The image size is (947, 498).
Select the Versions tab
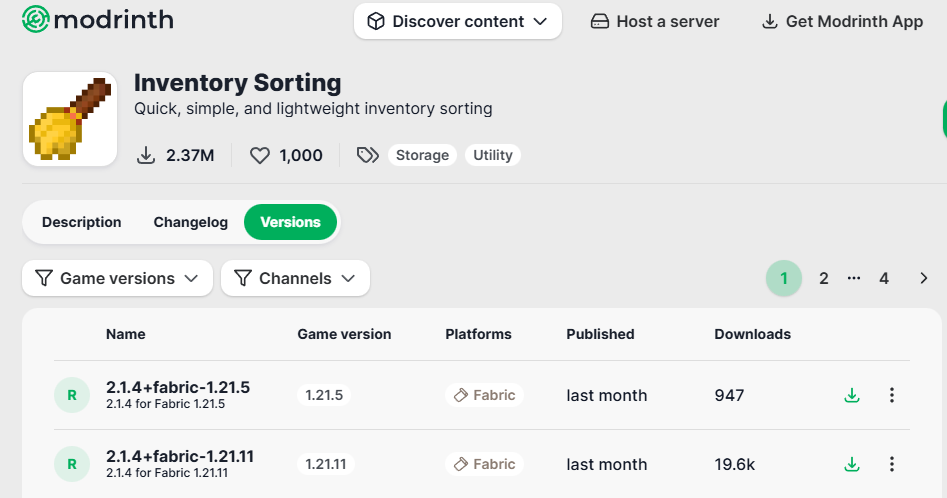(290, 222)
